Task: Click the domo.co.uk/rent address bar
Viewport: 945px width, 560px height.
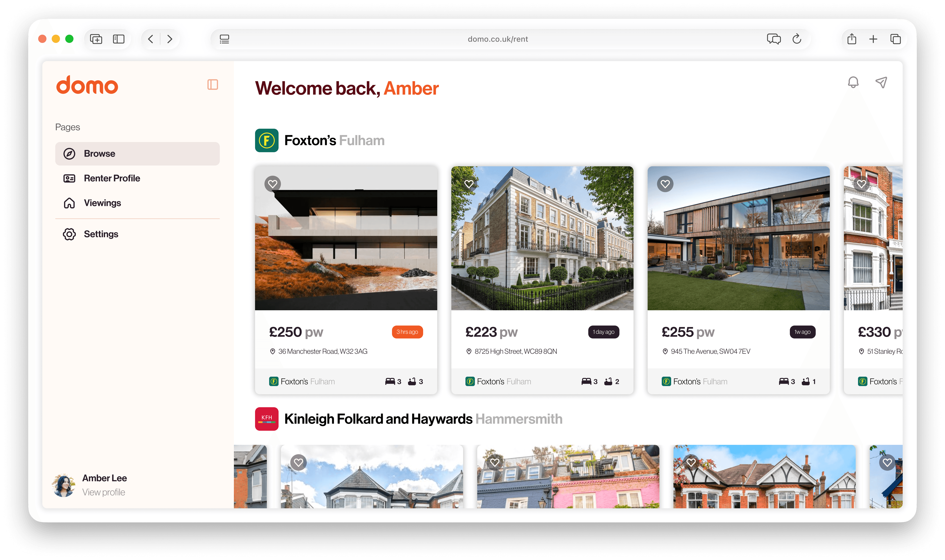Action: point(497,39)
